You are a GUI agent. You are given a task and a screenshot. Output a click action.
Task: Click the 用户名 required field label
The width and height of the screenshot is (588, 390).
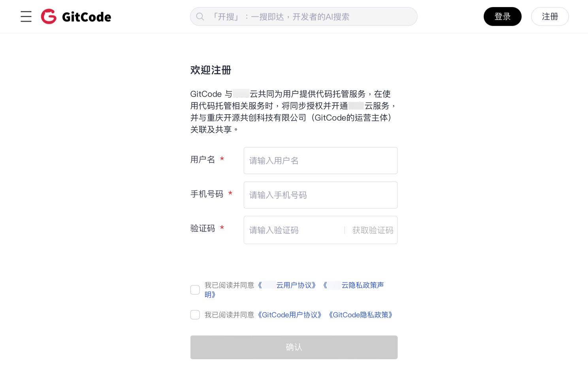203,159
